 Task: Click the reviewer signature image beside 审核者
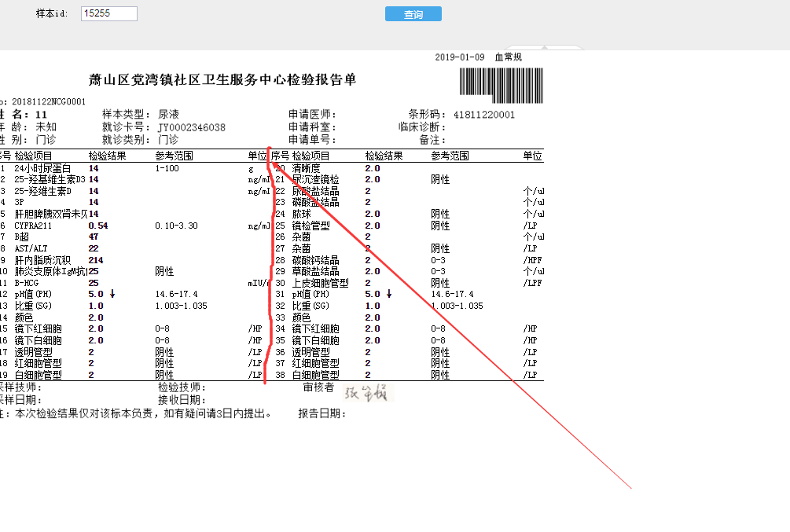[368, 392]
